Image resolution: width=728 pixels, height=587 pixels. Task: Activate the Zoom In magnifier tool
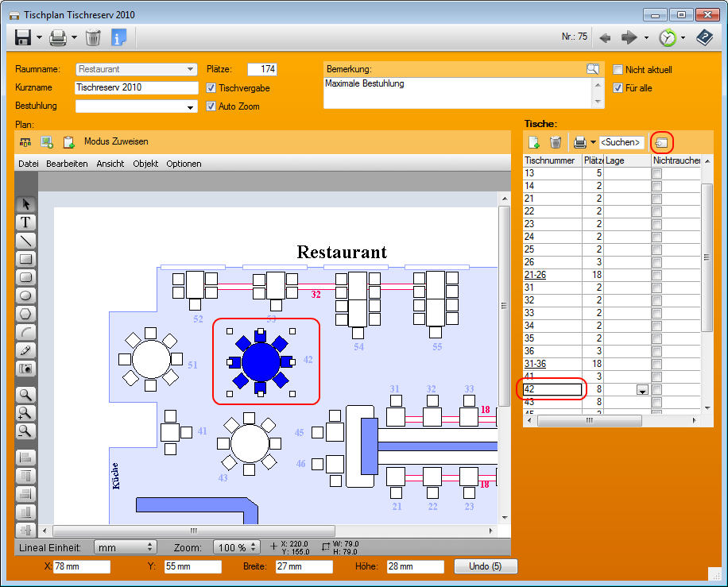pos(26,413)
